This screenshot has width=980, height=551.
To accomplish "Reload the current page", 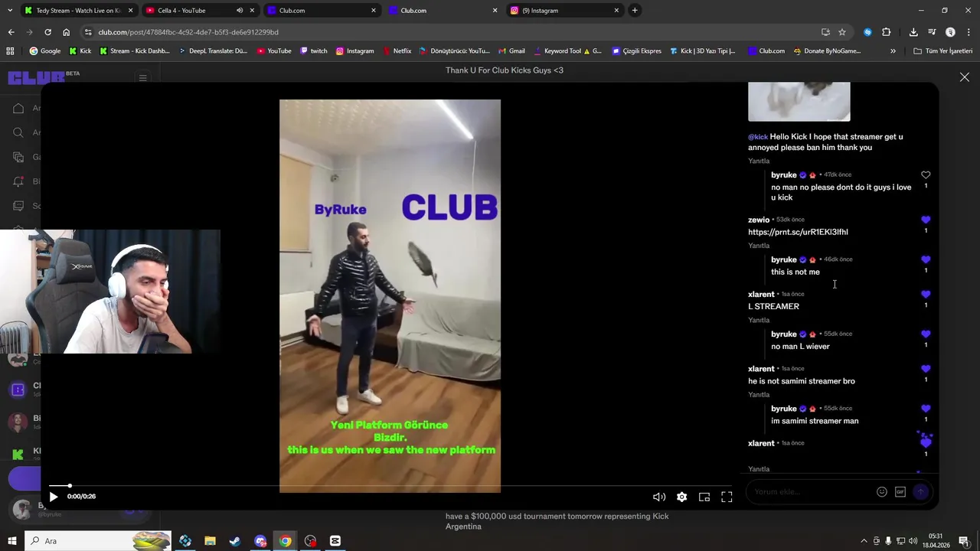I will pos(47,32).
